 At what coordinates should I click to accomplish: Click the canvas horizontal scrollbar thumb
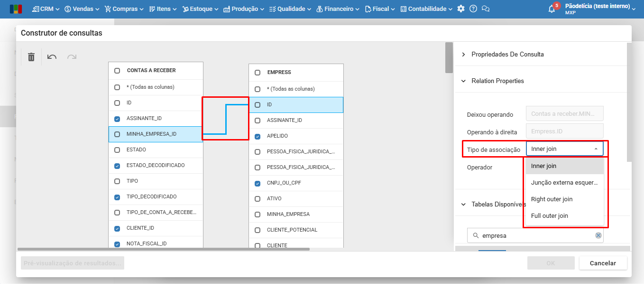tap(163, 249)
